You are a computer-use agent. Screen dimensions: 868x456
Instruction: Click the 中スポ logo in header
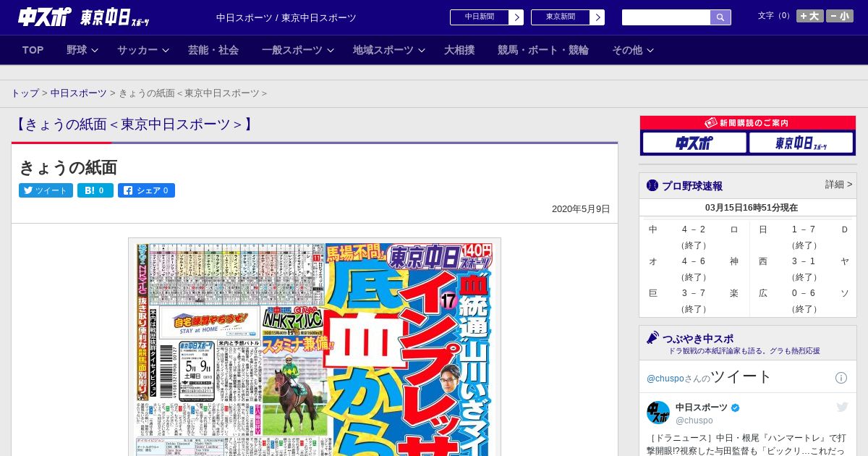click(44, 17)
